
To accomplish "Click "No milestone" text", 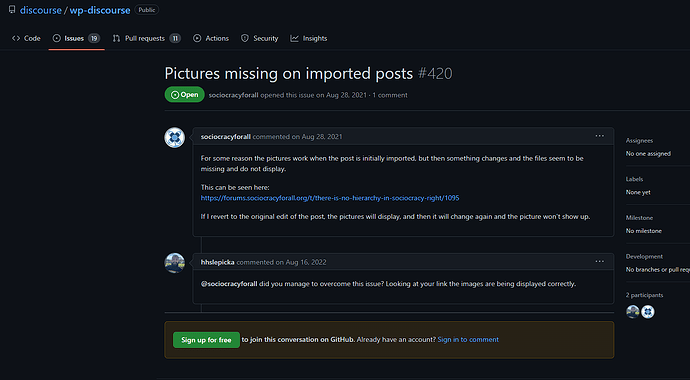I will pyautogui.click(x=644, y=231).
